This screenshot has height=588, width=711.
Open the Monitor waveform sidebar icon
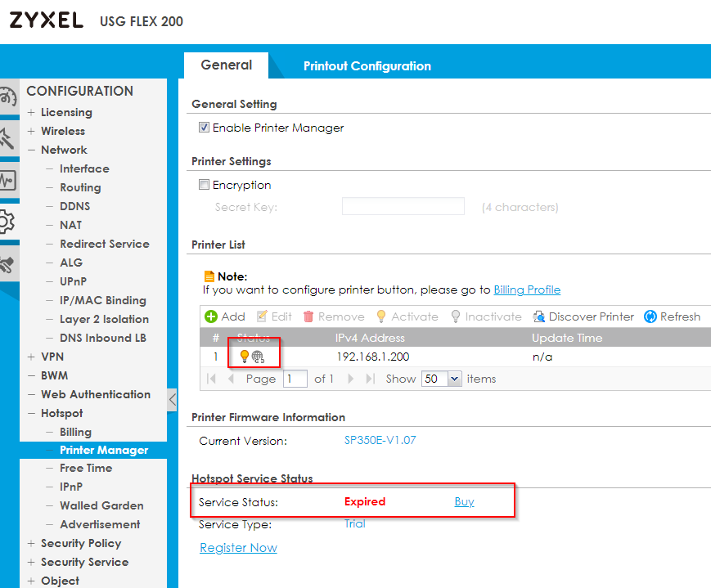pos(7,180)
